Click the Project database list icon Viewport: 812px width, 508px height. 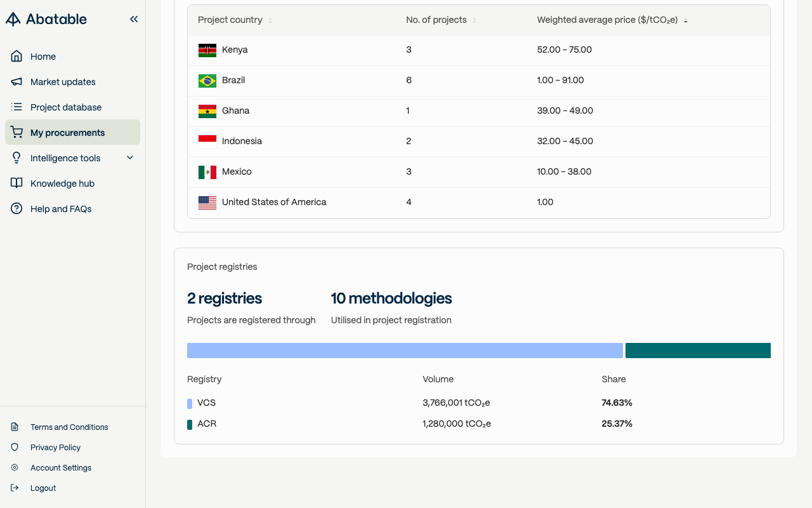pyautogui.click(x=16, y=107)
